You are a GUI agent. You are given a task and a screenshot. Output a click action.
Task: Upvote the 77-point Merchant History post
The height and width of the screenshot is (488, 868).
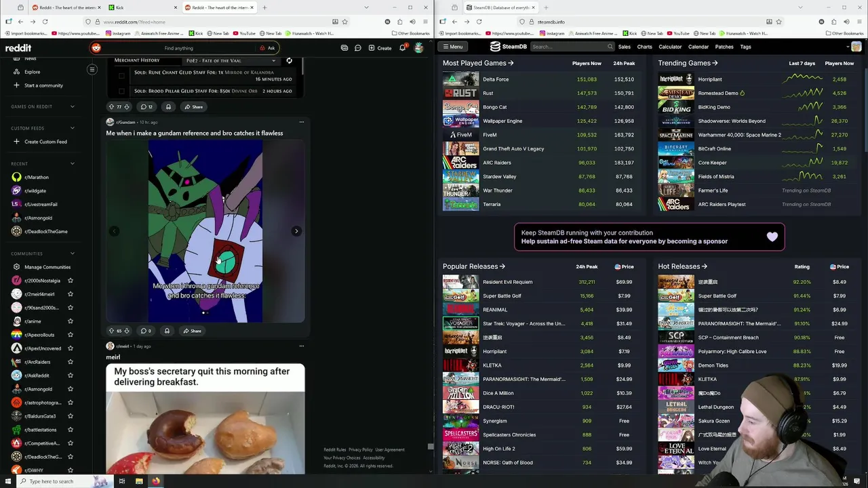coord(111,106)
